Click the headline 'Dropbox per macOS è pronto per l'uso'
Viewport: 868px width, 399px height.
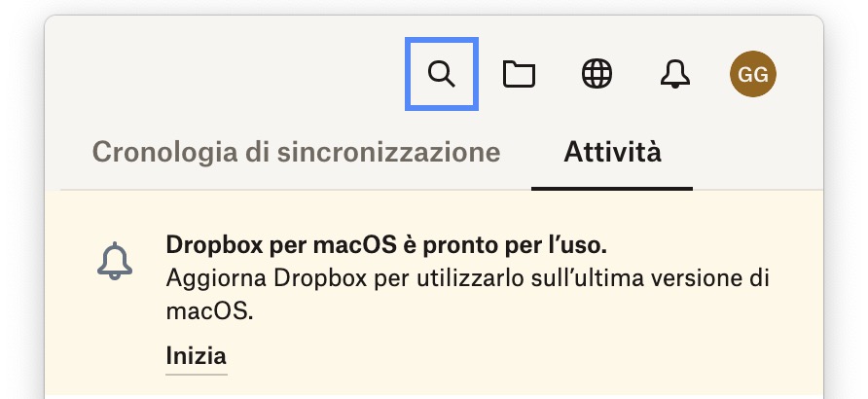tap(393, 243)
